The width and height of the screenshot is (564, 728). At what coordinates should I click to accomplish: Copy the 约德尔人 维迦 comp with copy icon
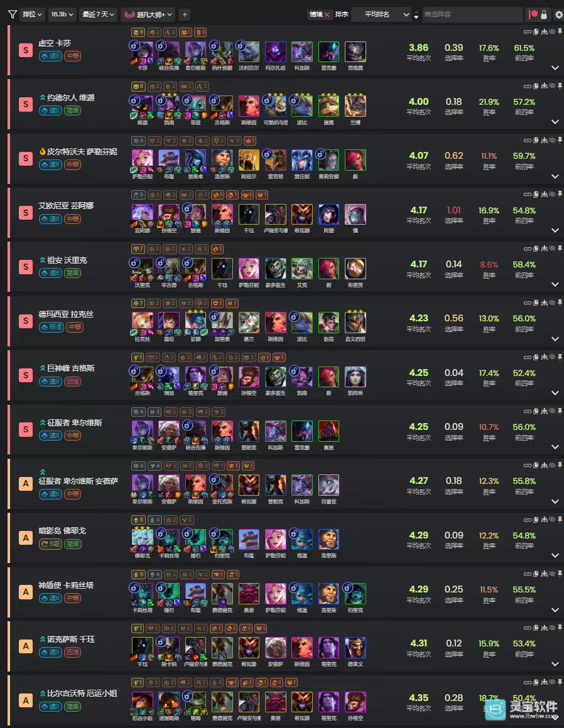click(x=536, y=86)
